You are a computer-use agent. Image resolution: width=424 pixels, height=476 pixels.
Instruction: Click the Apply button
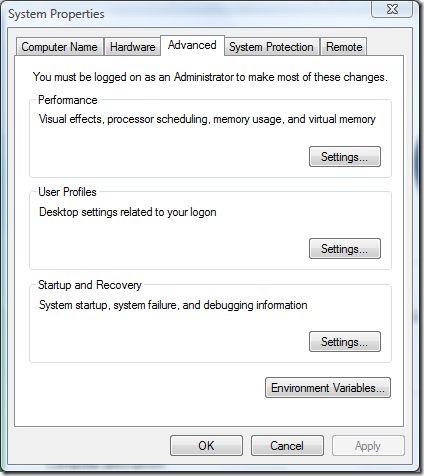click(x=368, y=446)
